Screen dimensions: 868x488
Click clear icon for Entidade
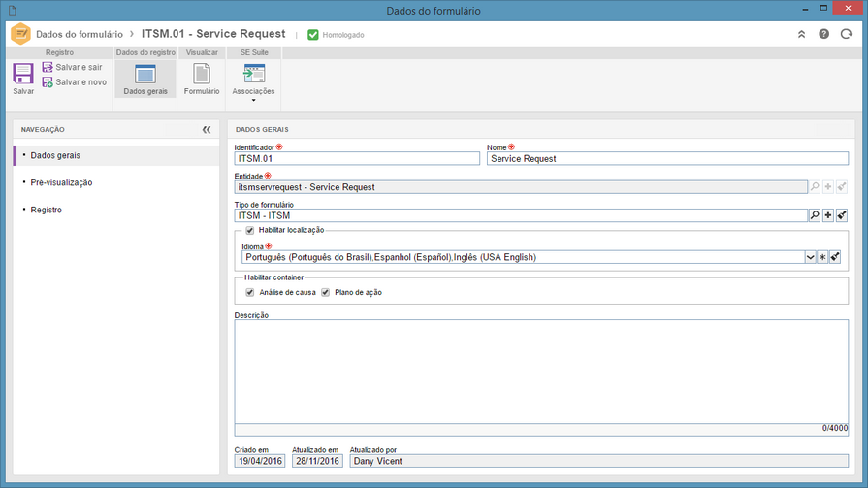[x=842, y=187]
